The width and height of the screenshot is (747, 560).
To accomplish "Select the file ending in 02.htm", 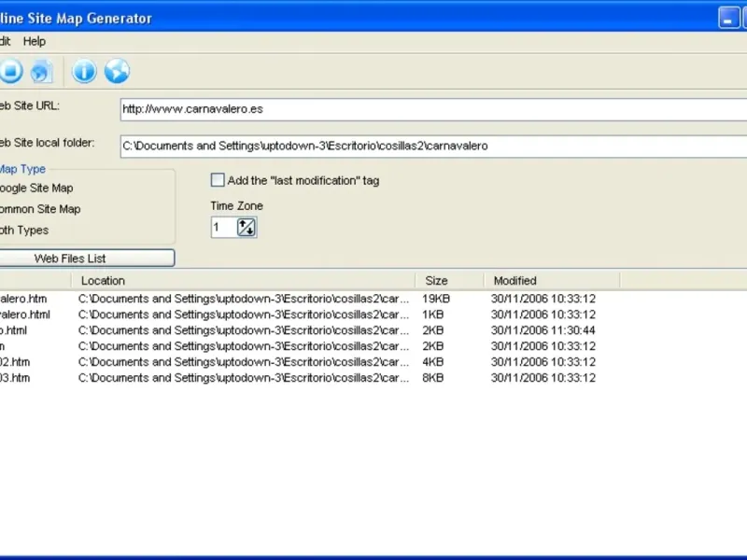I will pos(15,362).
